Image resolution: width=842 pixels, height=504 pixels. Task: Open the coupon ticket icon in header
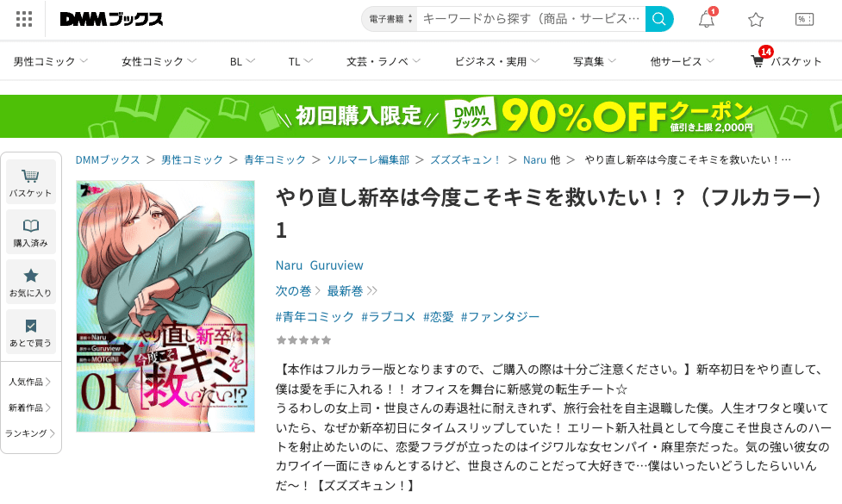(804, 20)
